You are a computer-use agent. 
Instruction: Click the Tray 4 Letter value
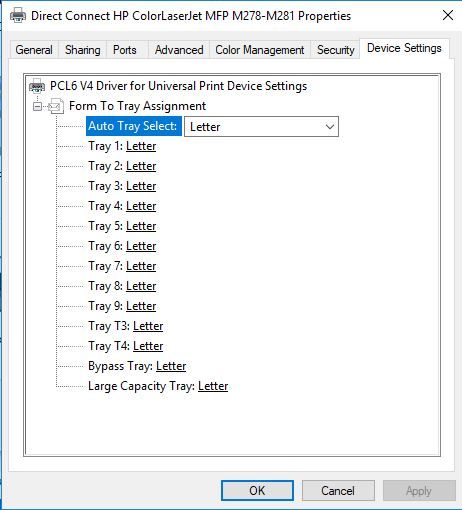click(141, 206)
